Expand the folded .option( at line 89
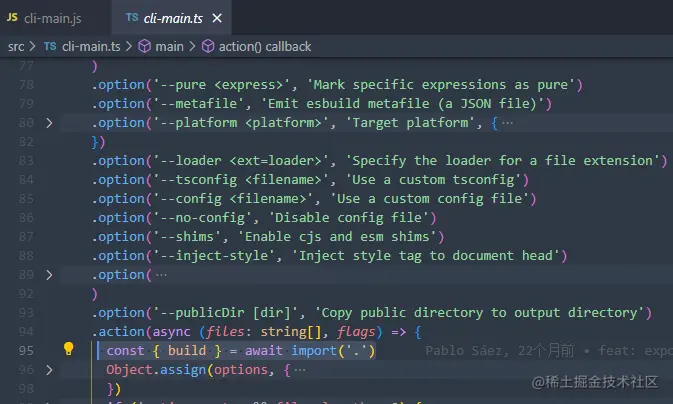 tap(49, 275)
